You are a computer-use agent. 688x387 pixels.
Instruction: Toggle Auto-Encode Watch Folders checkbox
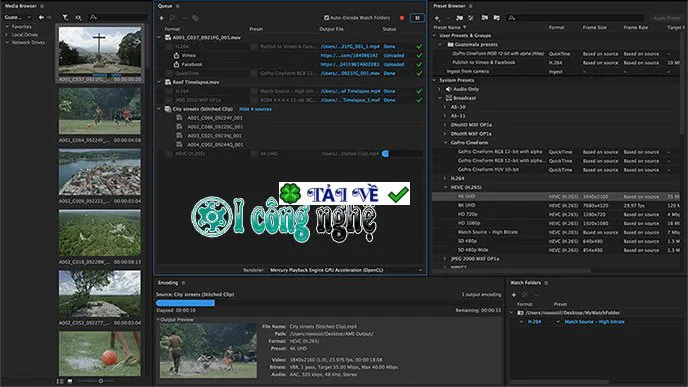click(x=326, y=18)
